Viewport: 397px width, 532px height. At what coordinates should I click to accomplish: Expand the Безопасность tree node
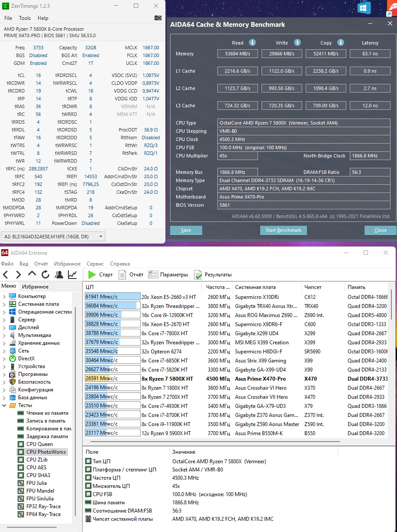coord(4,382)
